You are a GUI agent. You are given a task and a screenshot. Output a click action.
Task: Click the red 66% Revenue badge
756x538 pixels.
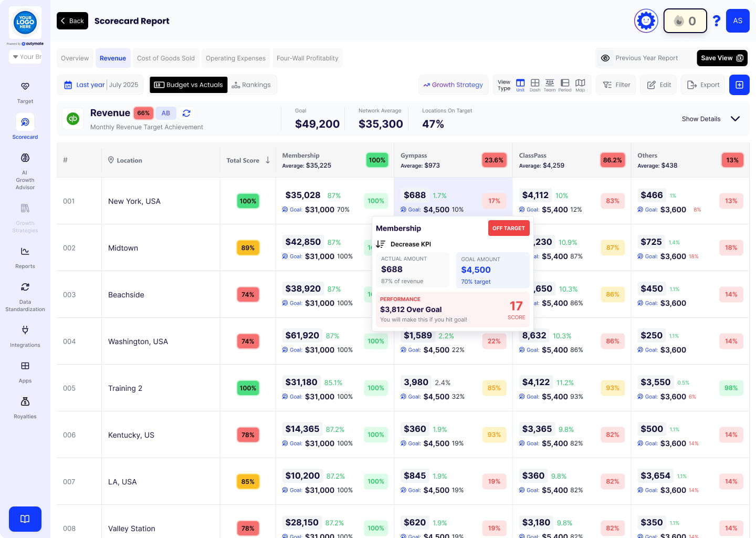(143, 113)
